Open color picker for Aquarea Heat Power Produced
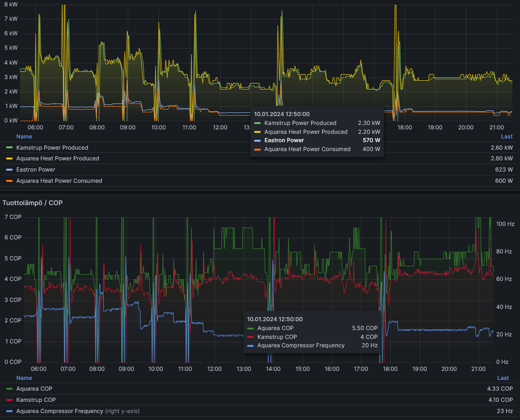Viewport: 520px width, 420px height. 9,158
